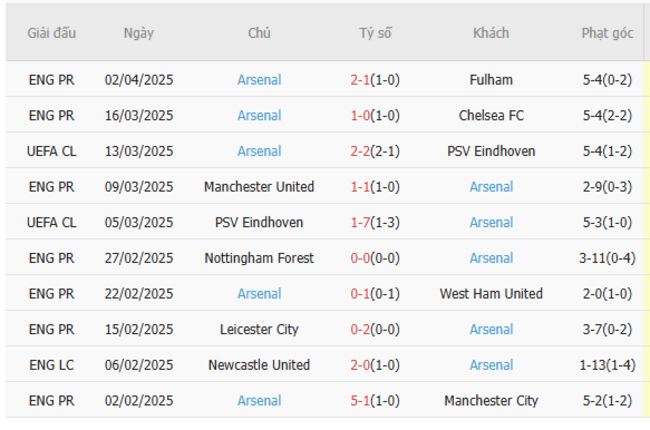Screen dimensions: 650x430
Task: Click the "Phạt góc" corner kicks header
Action: 607,33
